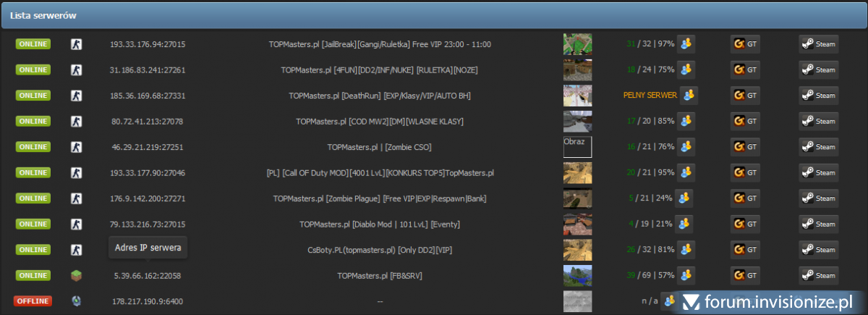Open the map thumbnail for the JailBreak server
This screenshot has height=315, width=868.
click(x=577, y=44)
